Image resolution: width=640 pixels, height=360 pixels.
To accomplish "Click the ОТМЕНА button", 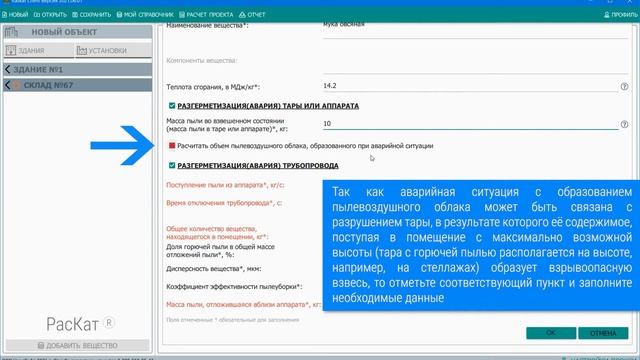I will [603, 333].
